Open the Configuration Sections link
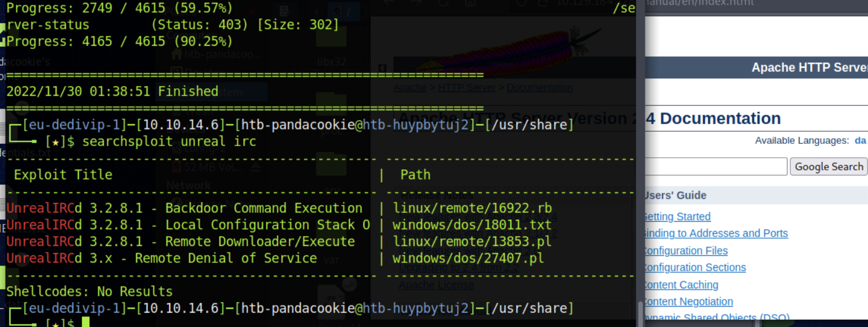 pyautogui.click(x=695, y=267)
